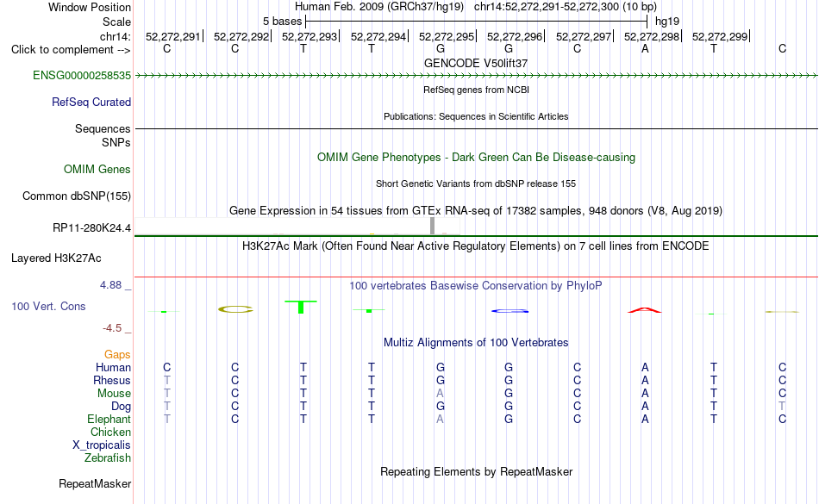This screenshot has height=504, width=819.
Task: Click the green T PhyloP logo letter
Action: (301, 307)
